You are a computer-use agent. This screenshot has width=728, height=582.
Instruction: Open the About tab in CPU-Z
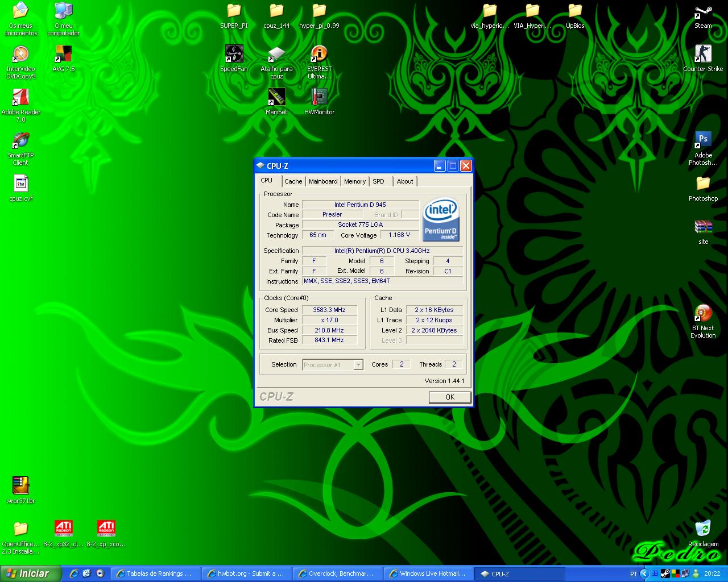[x=405, y=181]
